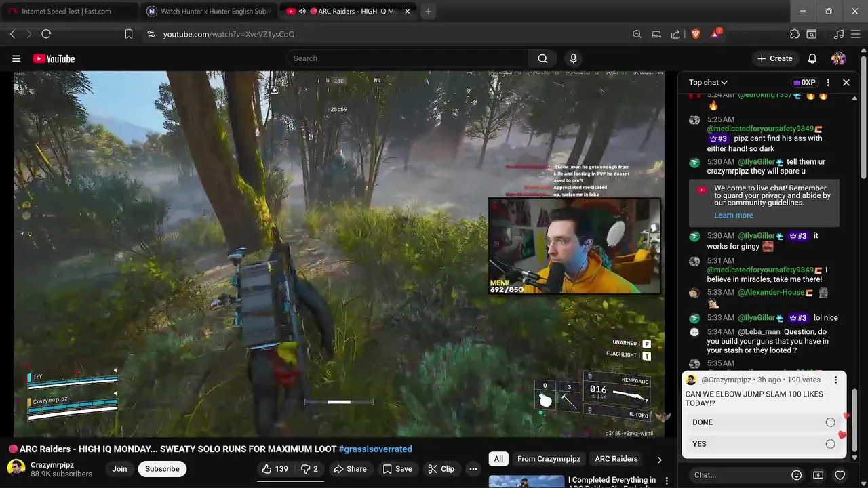Open YouTube notifications bell
The image size is (868, 488).
(812, 59)
